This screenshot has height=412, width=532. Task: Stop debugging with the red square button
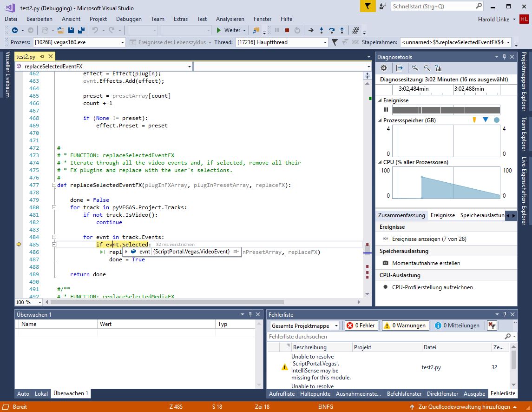[287, 30]
